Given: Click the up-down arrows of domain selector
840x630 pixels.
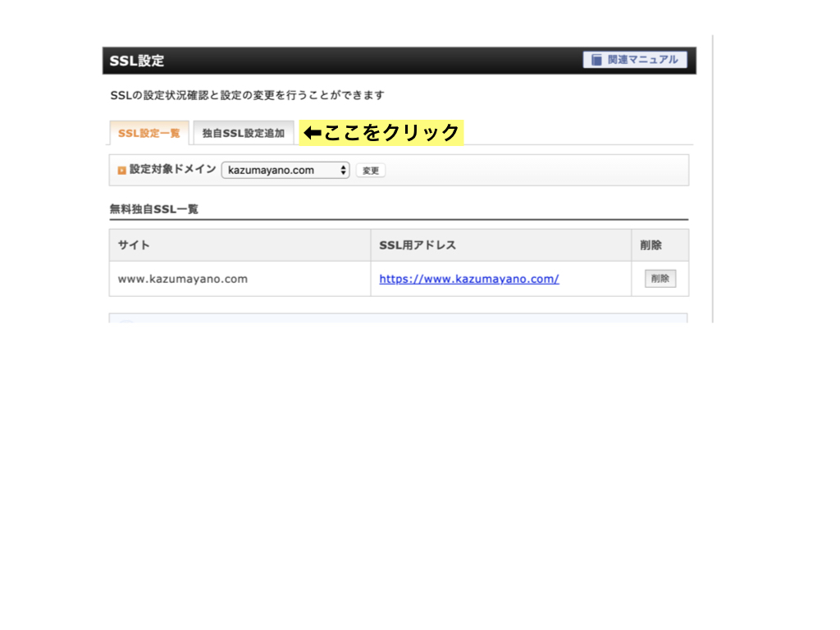Looking at the screenshot, I should click(x=343, y=171).
